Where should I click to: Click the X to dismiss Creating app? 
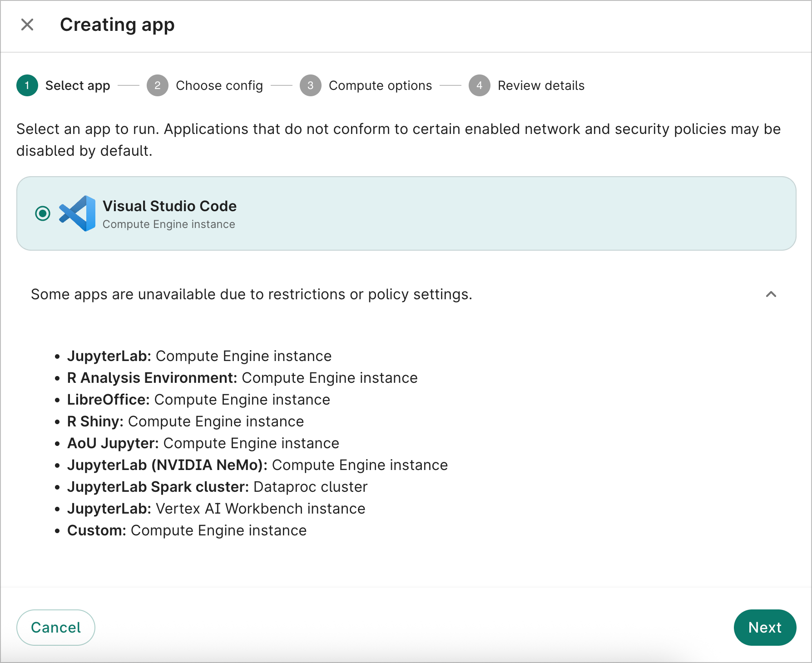point(27,25)
